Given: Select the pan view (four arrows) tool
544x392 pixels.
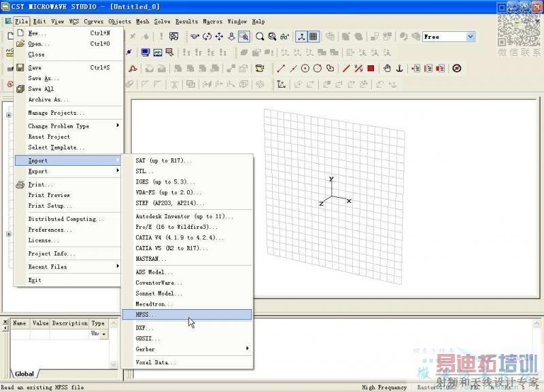Looking at the screenshot, I should point(219,37).
